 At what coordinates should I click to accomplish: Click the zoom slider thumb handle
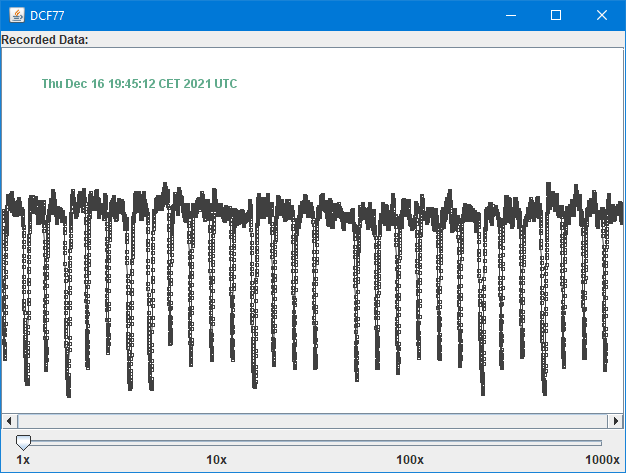pyautogui.click(x=23, y=441)
